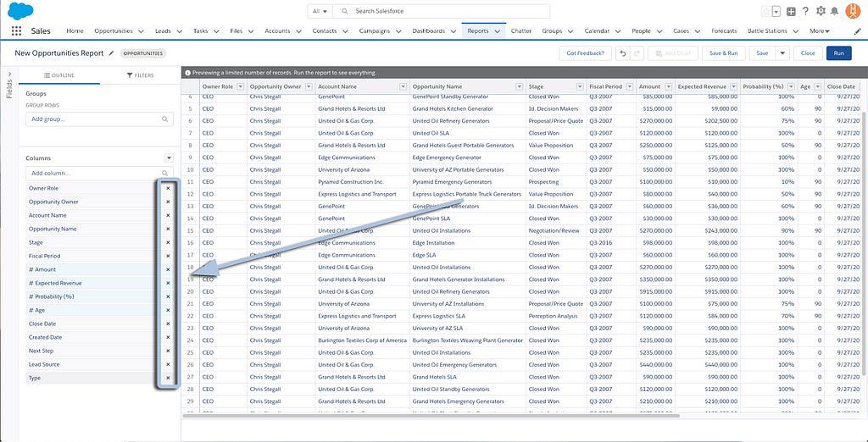The image size is (868, 442).
Task: Click the pencil icon to rename the report
Action: (x=111, y=53)
